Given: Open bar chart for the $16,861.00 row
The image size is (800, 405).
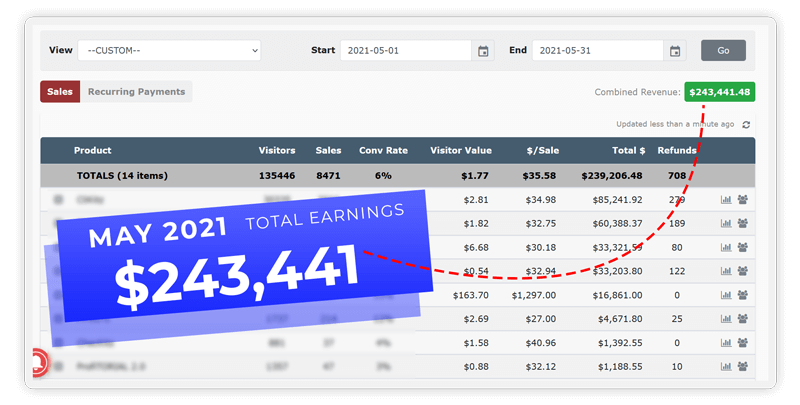Looking at the screenshot, I should point(726,295).
